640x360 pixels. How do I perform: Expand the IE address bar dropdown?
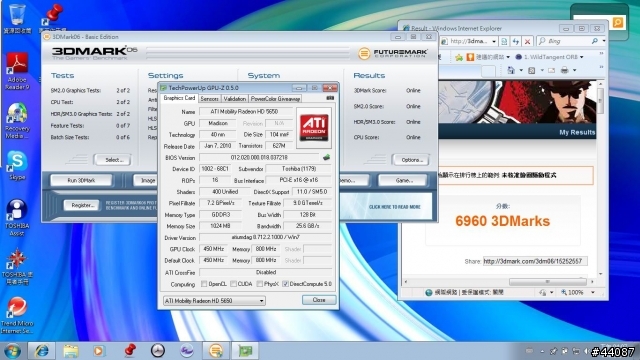click(x=494, y=41)
